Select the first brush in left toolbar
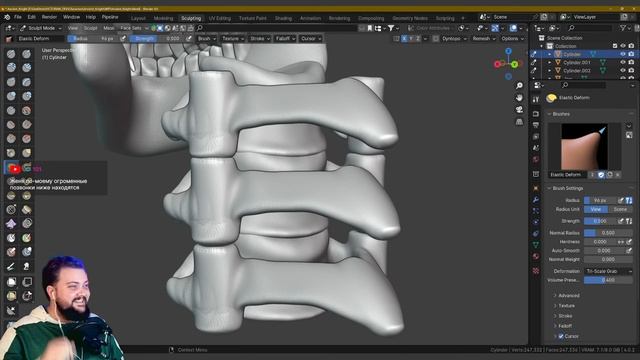 click(x=11, y=54)
